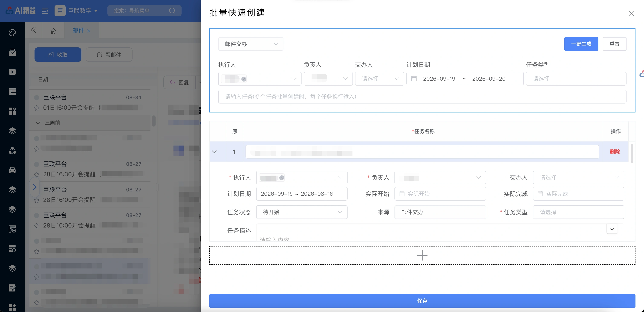Collapse task row 1 chevron
Image resolution: width=644 pixels, height=312 pixels.
[214, 152]
